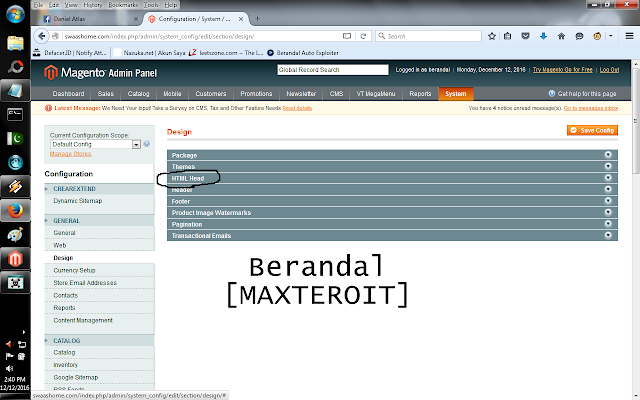Expand the Package section
640x400 pixels.
pyautogui.click(x=392, y=155)
